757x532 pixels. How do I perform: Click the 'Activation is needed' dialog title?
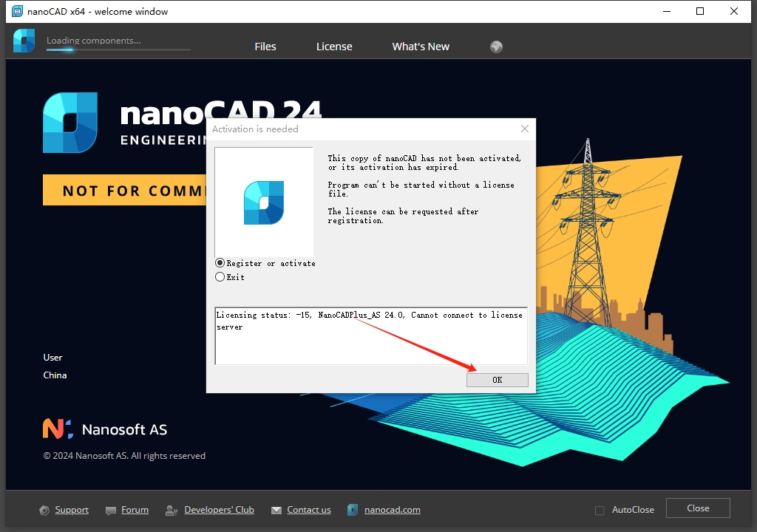click(255, 129)
